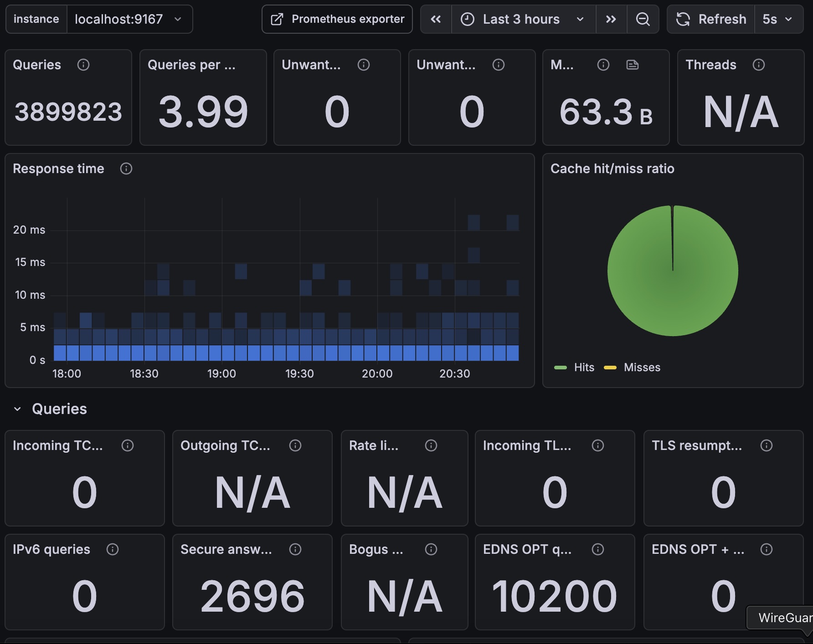Viewport: 813px width, 644px height.
Task: Open the 5s refresh interval dropdown
Action: click(778, 19)
